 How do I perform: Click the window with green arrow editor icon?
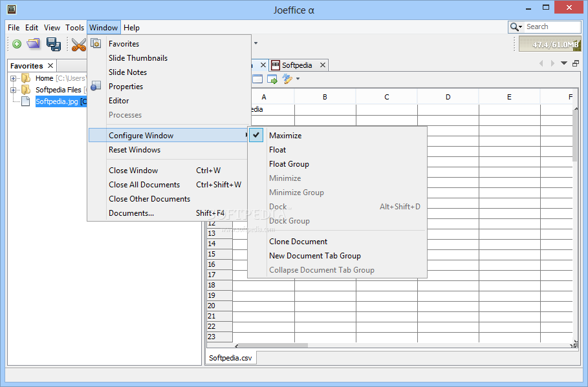pos(272,79)
